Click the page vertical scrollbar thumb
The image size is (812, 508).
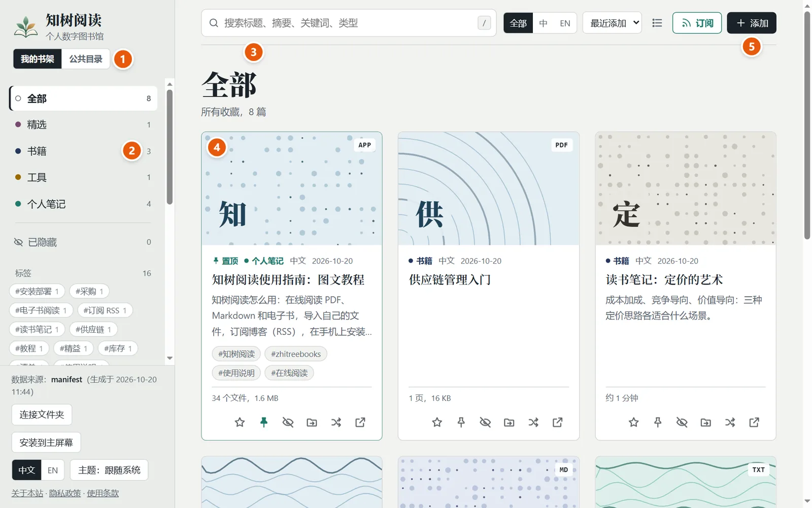[x=807, y=125]
